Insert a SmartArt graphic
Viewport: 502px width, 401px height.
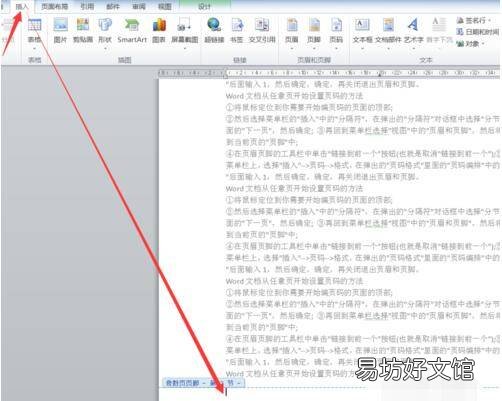132,32
